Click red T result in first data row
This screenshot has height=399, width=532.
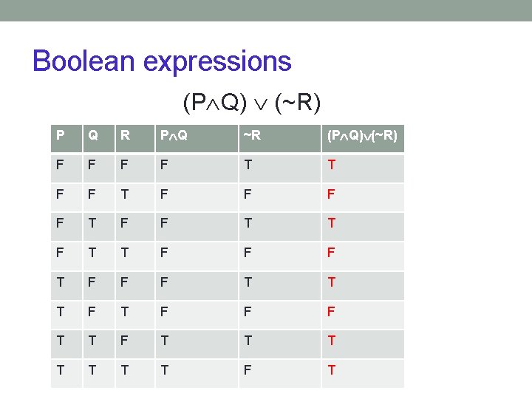coord(331,165)
